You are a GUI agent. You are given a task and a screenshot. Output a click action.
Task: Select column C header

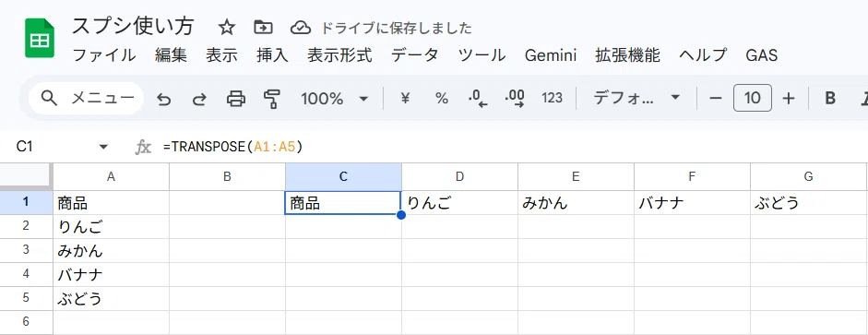click(343, 176)
